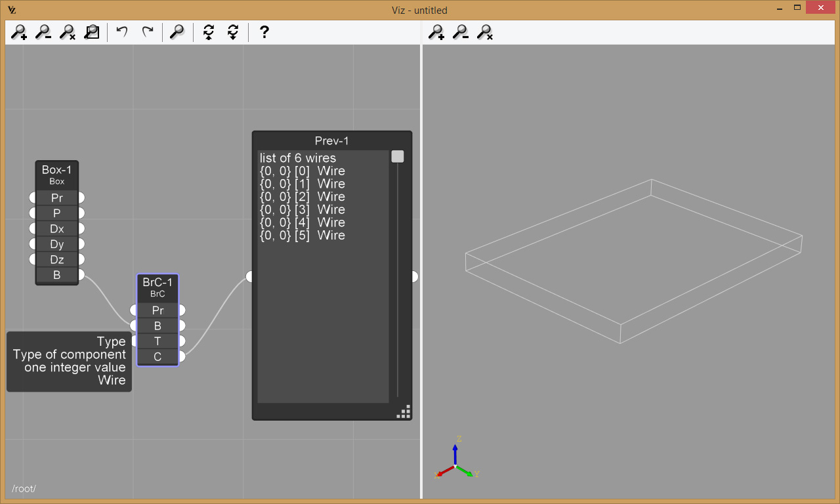Screen dimensions: 840x504
Task: Reset zoom in the 3D viewport toolbar
Action: 485,32
